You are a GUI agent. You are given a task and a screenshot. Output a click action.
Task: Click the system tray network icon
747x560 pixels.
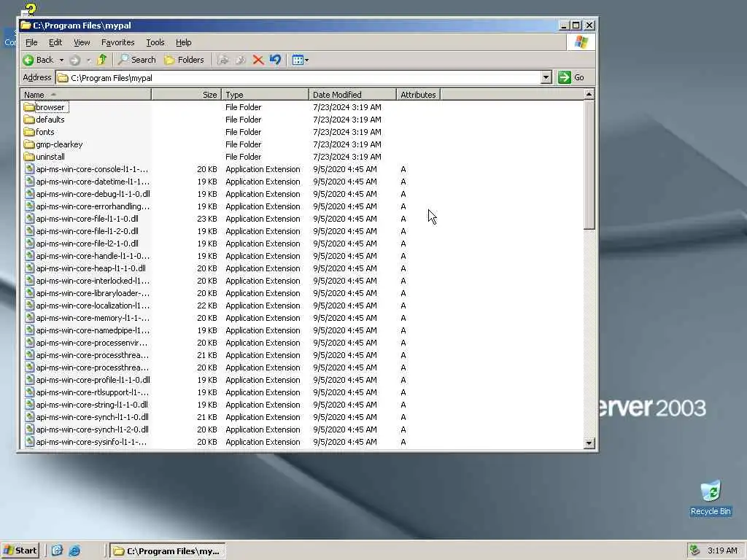(694, 551)
